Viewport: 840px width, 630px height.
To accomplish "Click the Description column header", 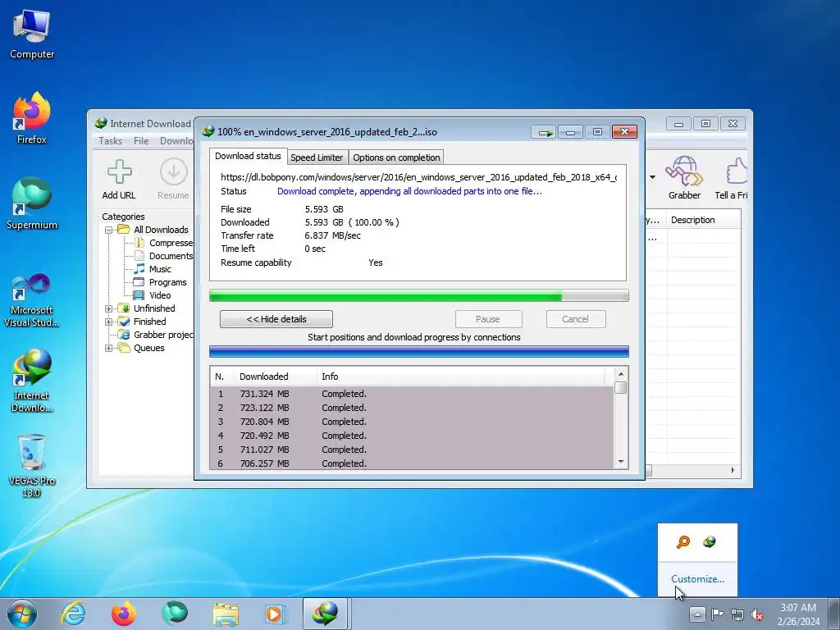I will coord(704,220).
